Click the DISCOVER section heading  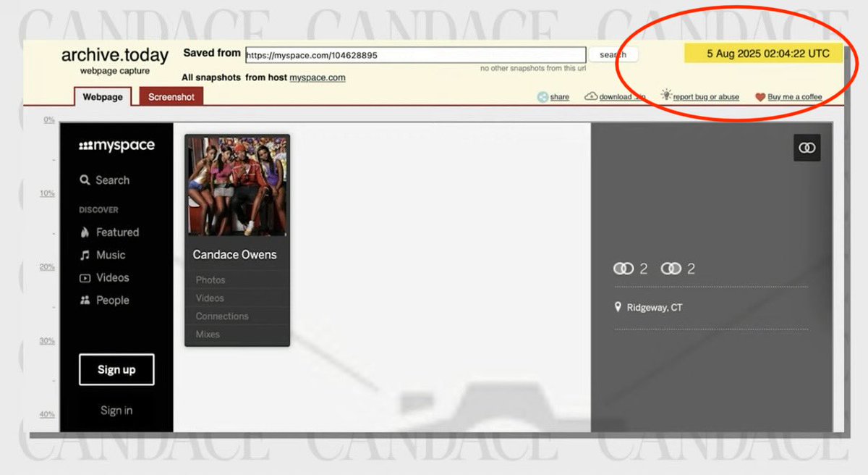point(98,210)
